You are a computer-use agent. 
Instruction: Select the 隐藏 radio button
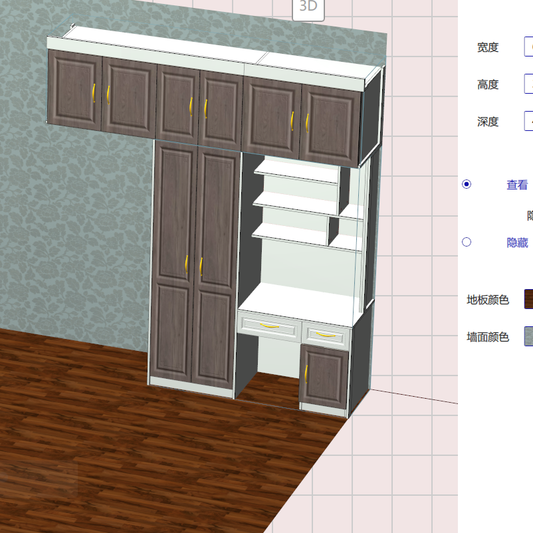466,242
